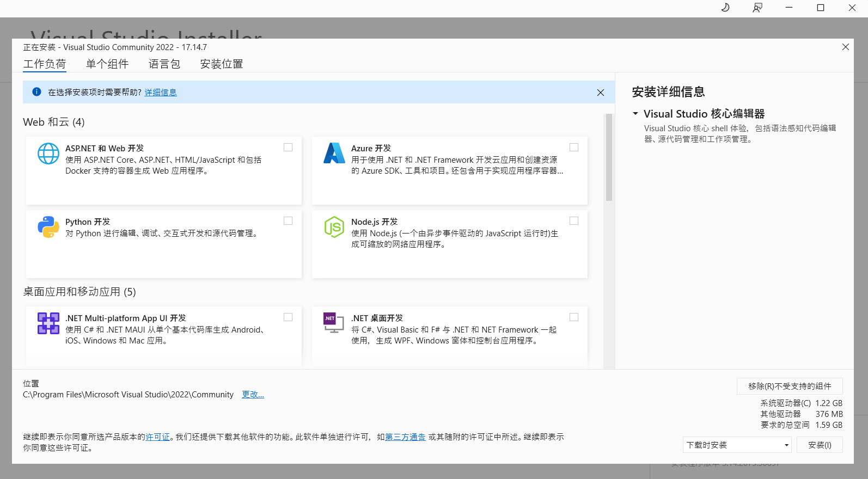This screenshot has height=479, width=868.
Task: Switch to the 语言包 tab
Action: pyautogui.click(x=164, y=64)
